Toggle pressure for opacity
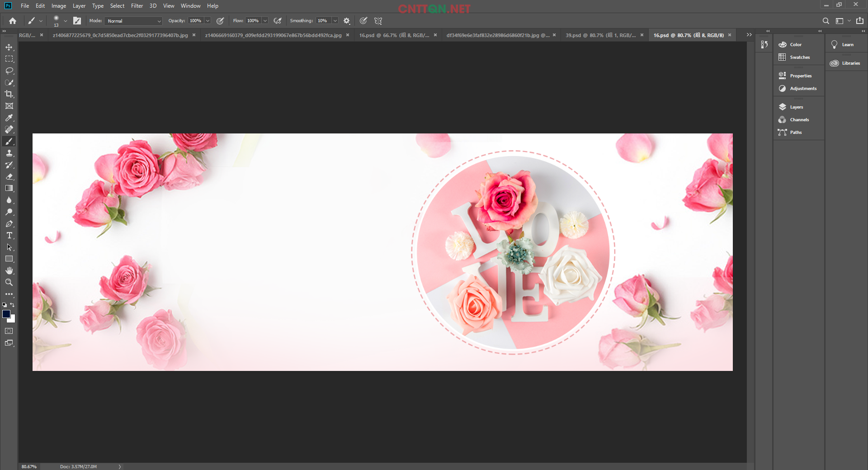The image size is (868, 470). pos(220,21)
